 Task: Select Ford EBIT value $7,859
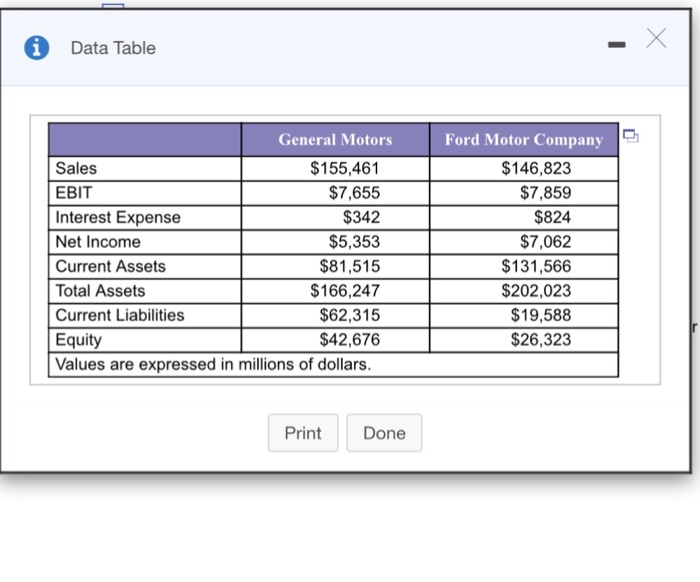click(x=546, y=193)
